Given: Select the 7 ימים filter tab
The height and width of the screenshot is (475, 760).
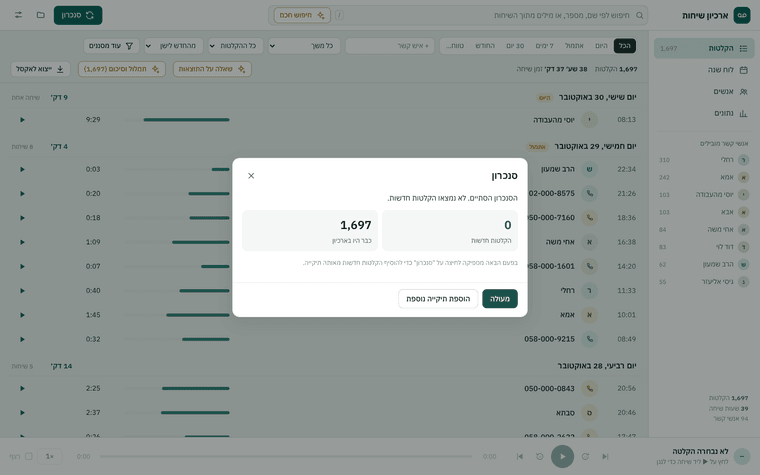Looking at the screenshot, I should (x=544, y=46).
